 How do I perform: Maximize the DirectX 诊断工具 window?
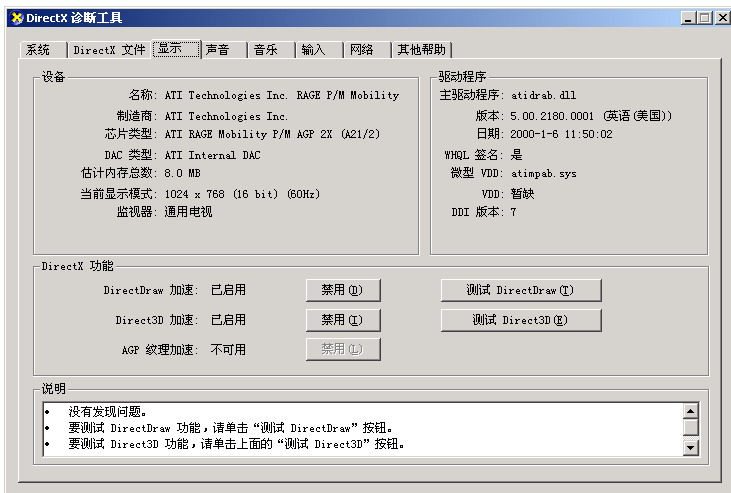(705, 18)
